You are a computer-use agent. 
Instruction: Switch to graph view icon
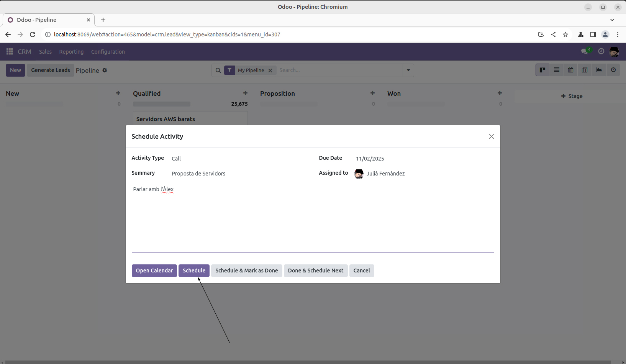click(599, 70)
